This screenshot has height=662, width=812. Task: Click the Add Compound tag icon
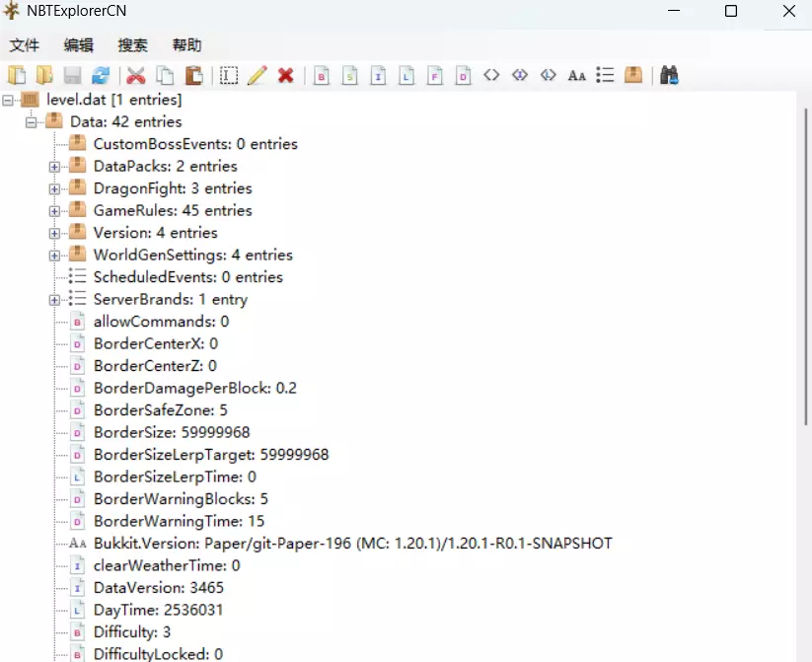pyautogui.click(x=633, y=75)
